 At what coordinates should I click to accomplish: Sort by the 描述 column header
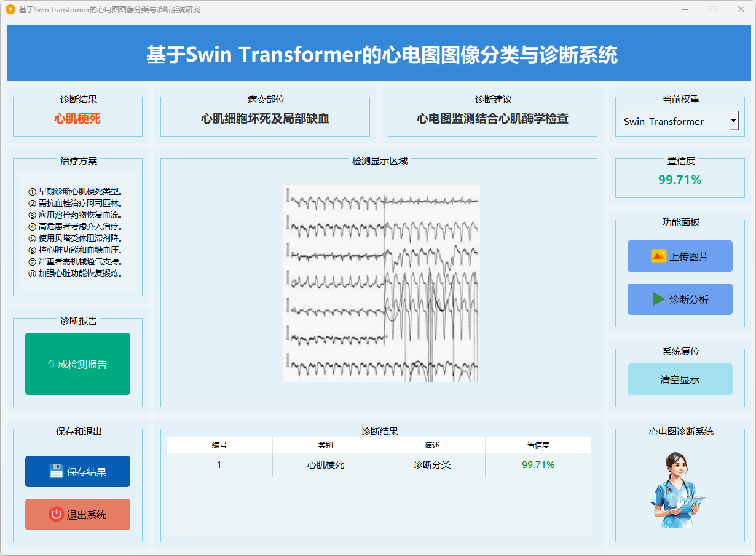tap(432, 445)
